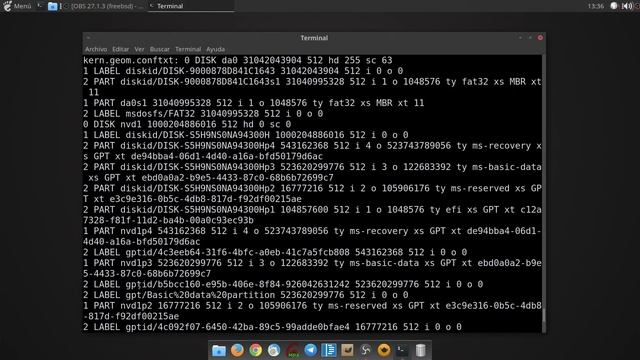Click the text 'msdosfs/FAT32' in the output
This screenshot has height=360, width=640.
coord(160,113)
